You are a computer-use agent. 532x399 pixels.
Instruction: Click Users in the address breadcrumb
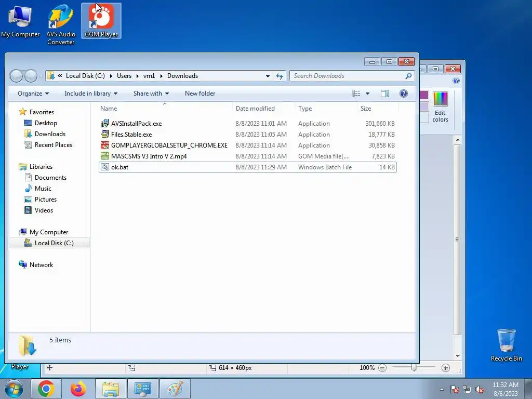(124, 76)
